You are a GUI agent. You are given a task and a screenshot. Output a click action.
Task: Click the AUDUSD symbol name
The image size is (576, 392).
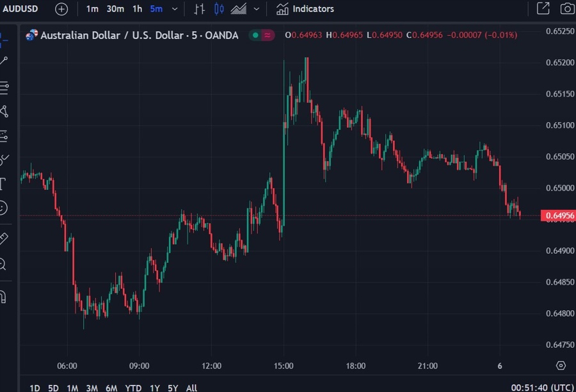click(19, 9)
